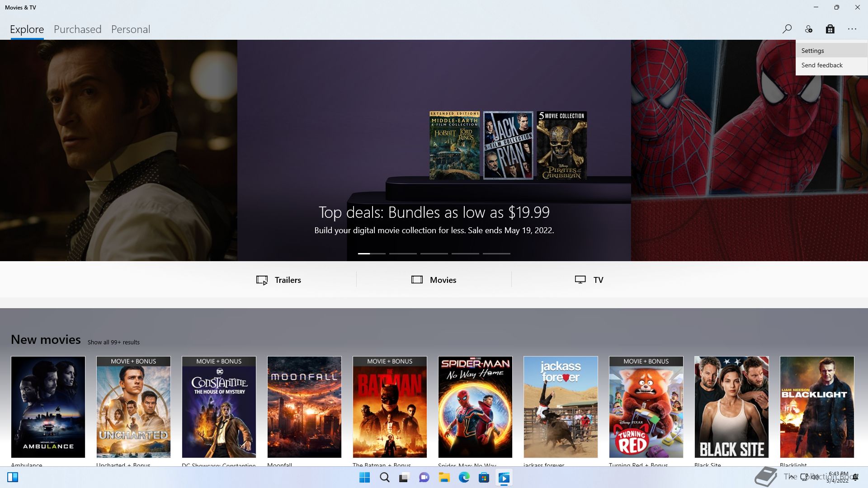Screen dimensions: 868x488
Task: Open The Batman + Bonus poster
Action: pos(390,407)
